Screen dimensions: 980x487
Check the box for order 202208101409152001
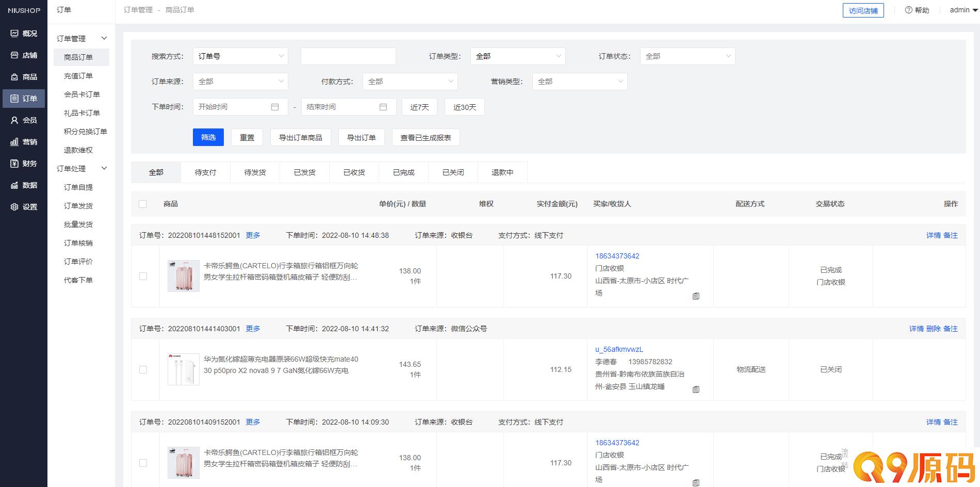tap(143, 463)
